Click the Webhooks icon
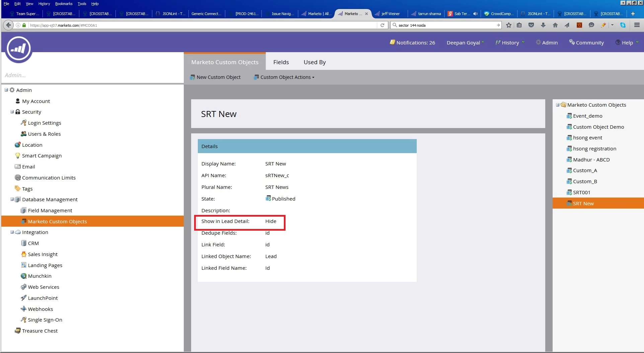 coord(23,309)
